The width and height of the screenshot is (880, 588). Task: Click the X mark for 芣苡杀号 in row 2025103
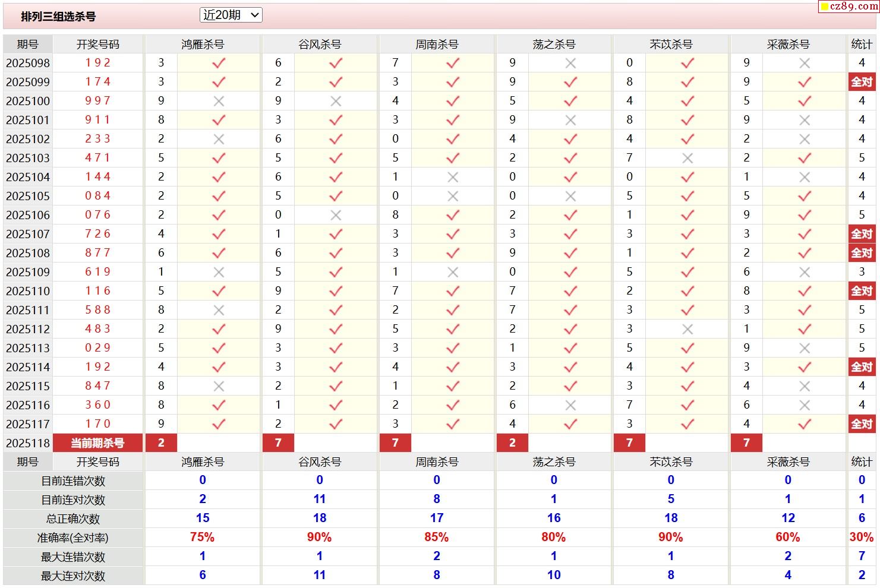687,158
